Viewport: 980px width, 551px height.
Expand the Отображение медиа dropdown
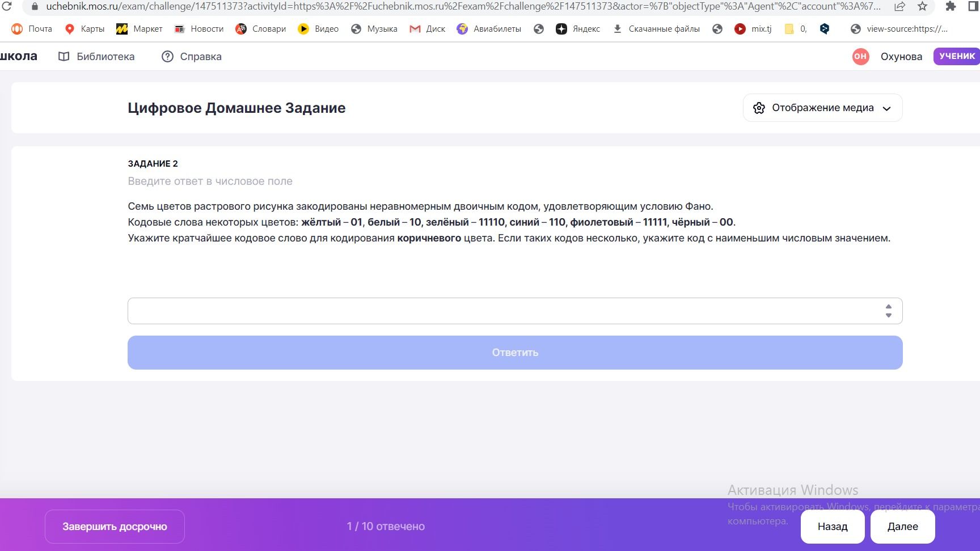point(822,108)
